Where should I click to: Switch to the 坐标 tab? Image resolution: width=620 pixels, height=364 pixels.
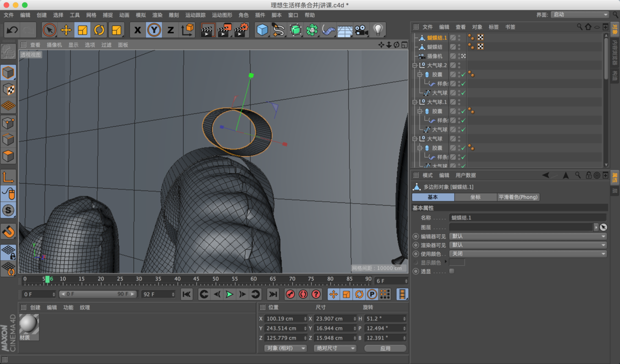coord(475,197)
